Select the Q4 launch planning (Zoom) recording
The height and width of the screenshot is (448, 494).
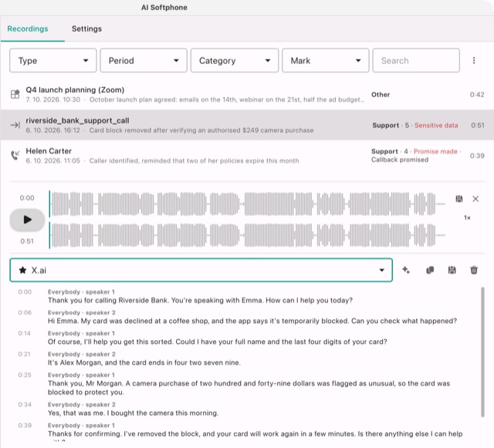point(247,94)
